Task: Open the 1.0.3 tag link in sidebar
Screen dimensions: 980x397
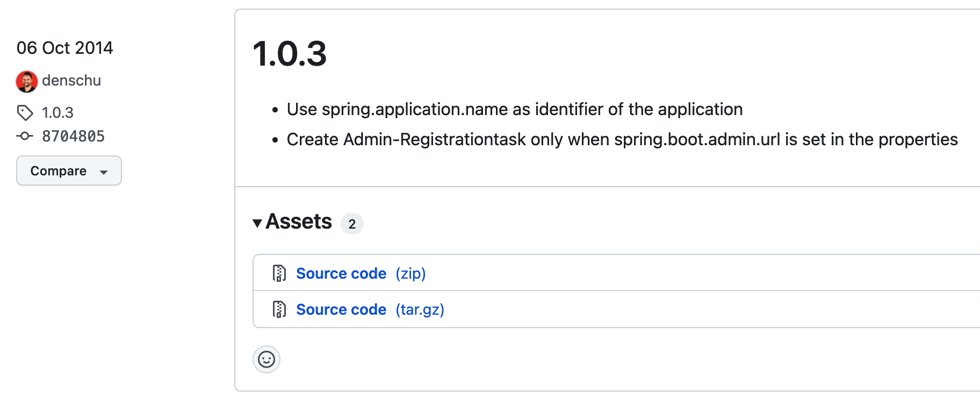Action: pos(57,113)
